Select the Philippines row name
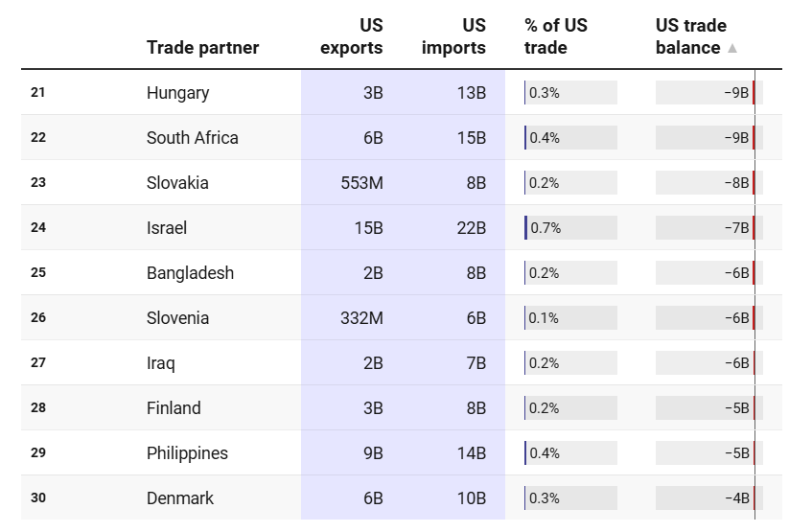Image resolution: width=789 pixels, height=532 pixels. [187, 453]
